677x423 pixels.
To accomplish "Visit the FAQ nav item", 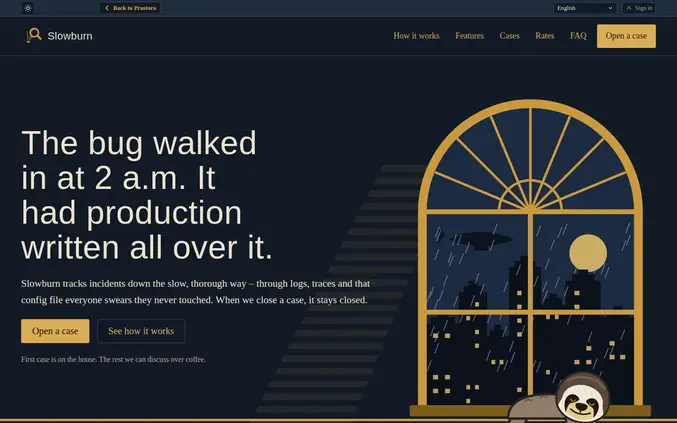I will (578, 36).
